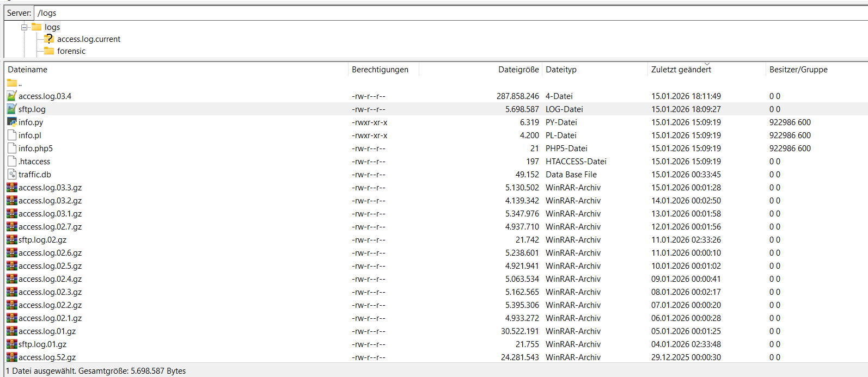Click the traffic.db database file icon
Image resolution: width=868 pixels, height=377 pixels.
(x=12, y=175)
